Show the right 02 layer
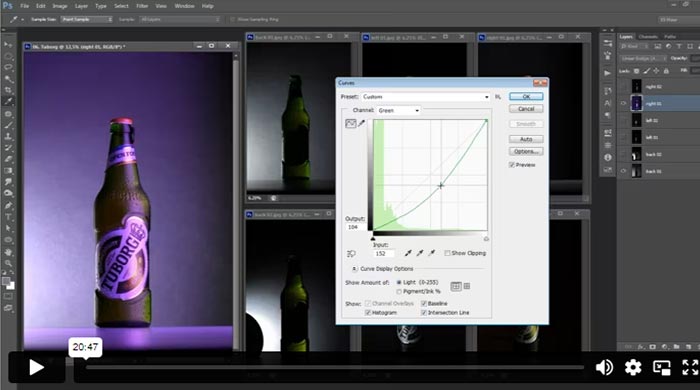This screenshot has width=700, height=390. (x=624, y=86)
